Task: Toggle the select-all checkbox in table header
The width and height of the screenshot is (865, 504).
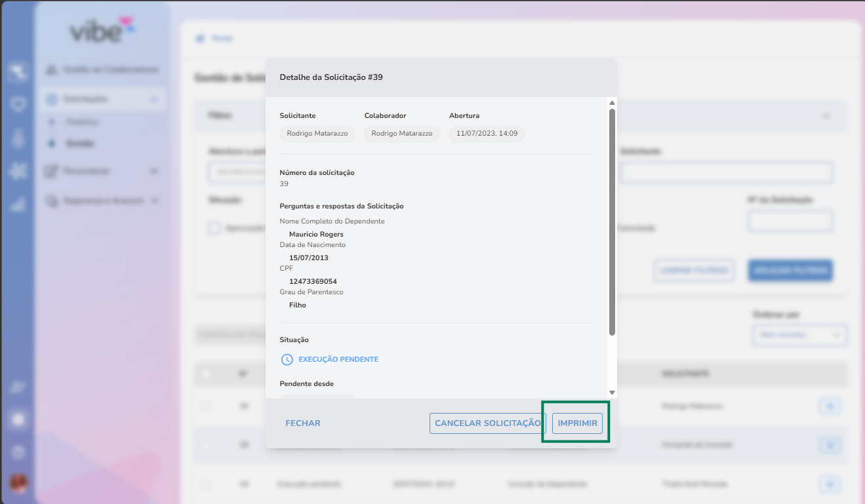Action: 207,374
